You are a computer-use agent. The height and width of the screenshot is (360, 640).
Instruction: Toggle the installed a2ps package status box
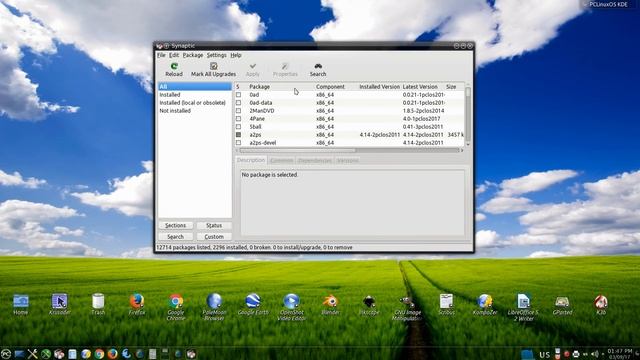tap(238, 134)
